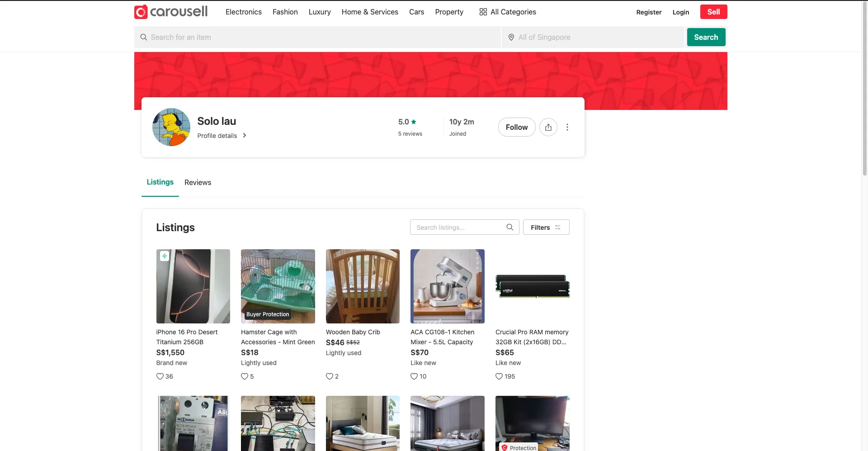Open the Electronics category menu

tap(244, 12)
